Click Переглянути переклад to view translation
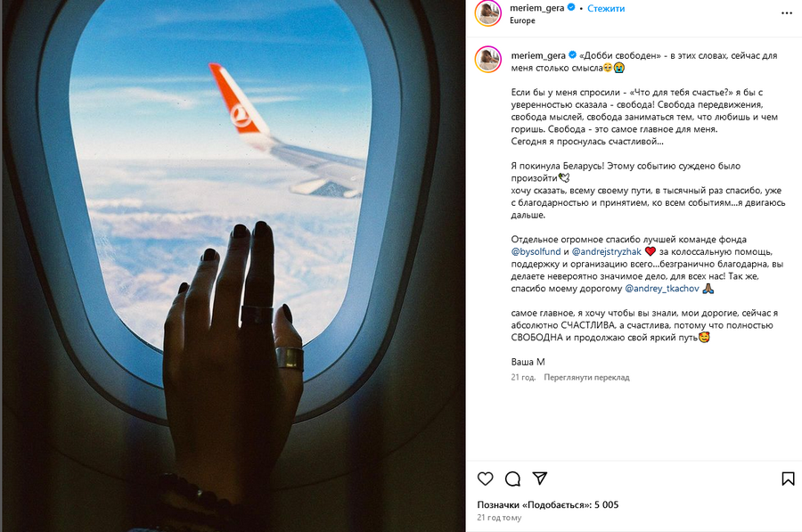The width and height of the screenshot is (802, 532). (x=586, y=378)
